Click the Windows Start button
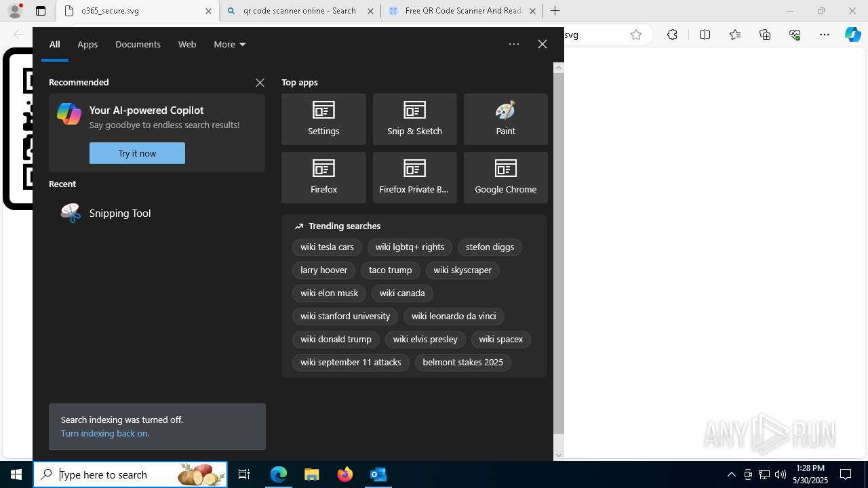This screenshot has width=868, height=488. click(16, 474)
